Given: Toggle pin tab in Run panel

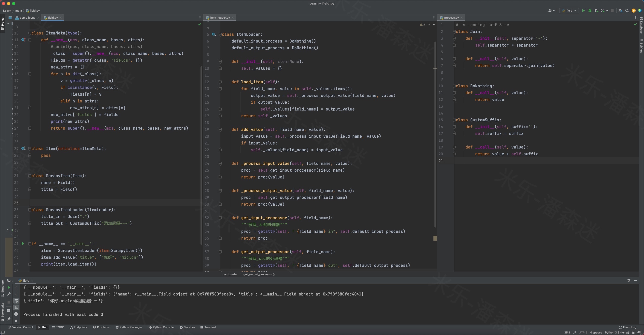Looking at the screenshot, I should pyautogui.click(x=9, y=319).
